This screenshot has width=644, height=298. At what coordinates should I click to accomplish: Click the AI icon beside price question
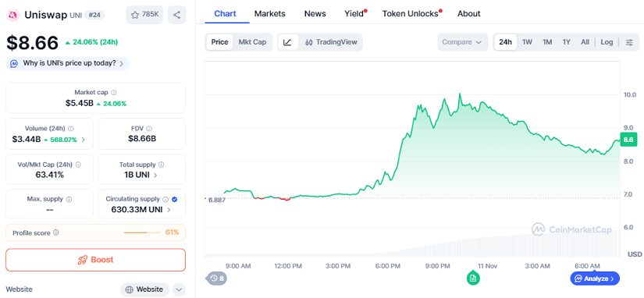[14, 64]
